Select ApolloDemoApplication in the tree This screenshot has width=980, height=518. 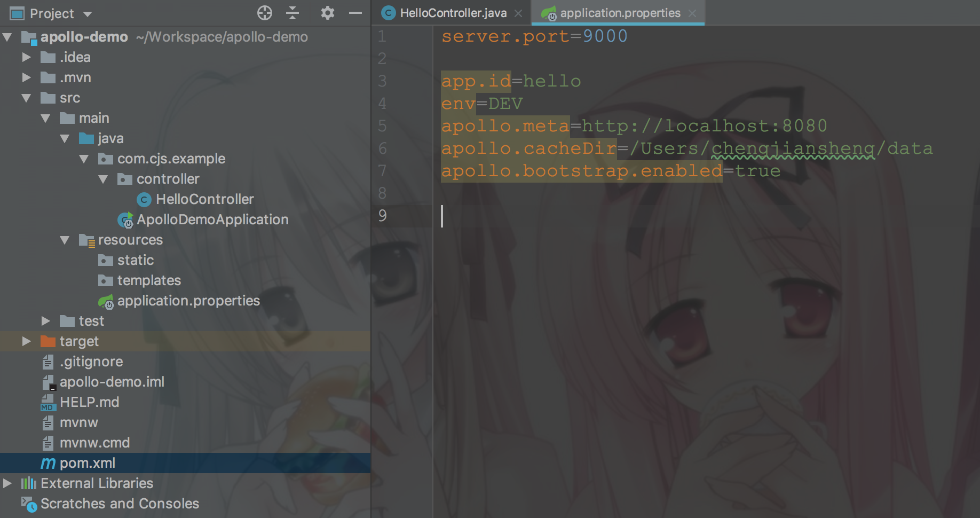[212, 219]
